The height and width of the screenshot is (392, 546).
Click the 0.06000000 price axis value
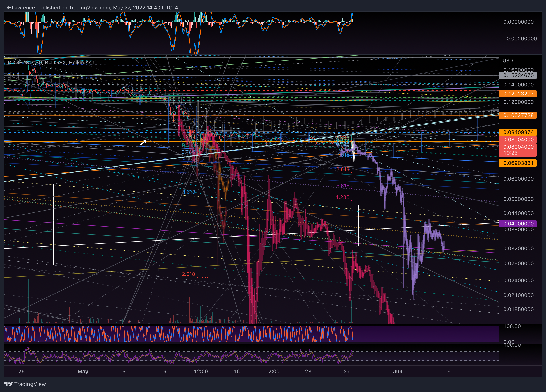[518, 179]
